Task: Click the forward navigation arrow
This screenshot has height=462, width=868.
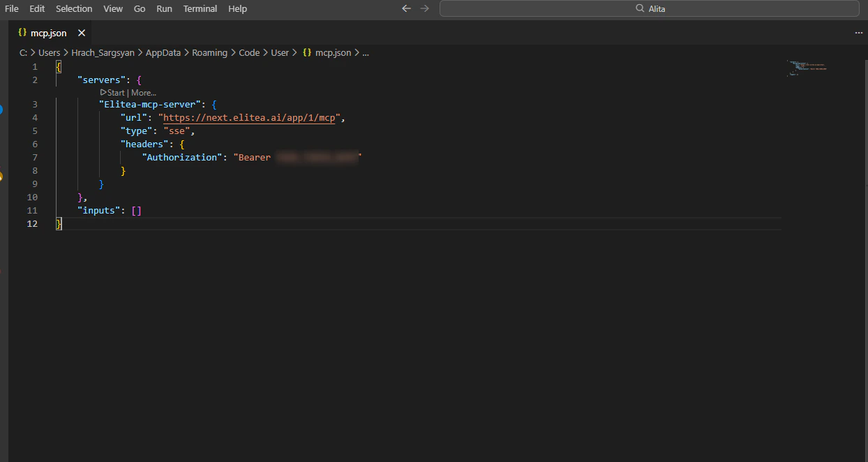Action: click(425, 8)
